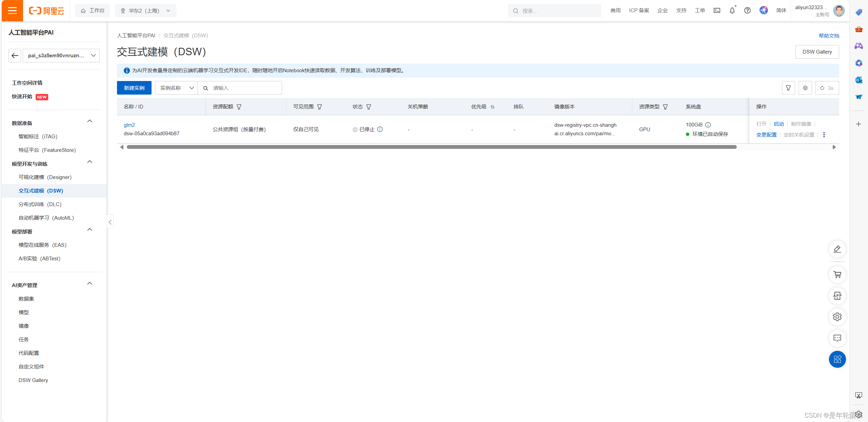Click the 人工智能平台PAI breadcrumb
The height and width of the screenshot is (422, 868).
(136, 35)
